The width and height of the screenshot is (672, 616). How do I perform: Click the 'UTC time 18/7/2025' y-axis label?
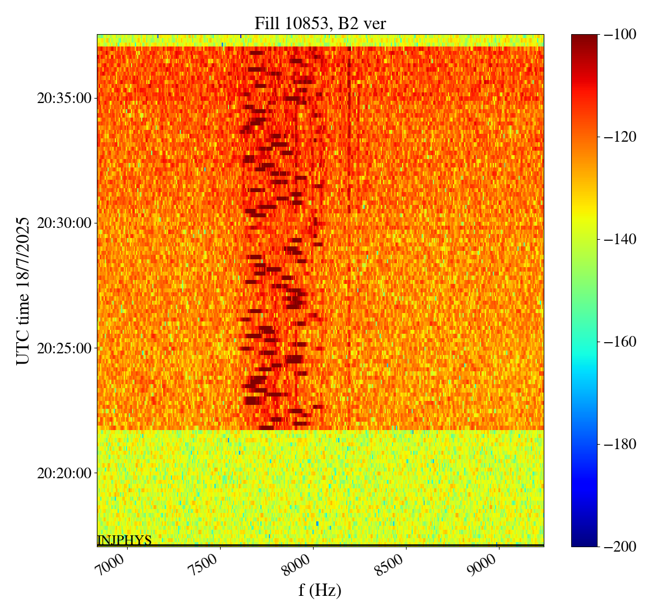click(x=23, y=291)
